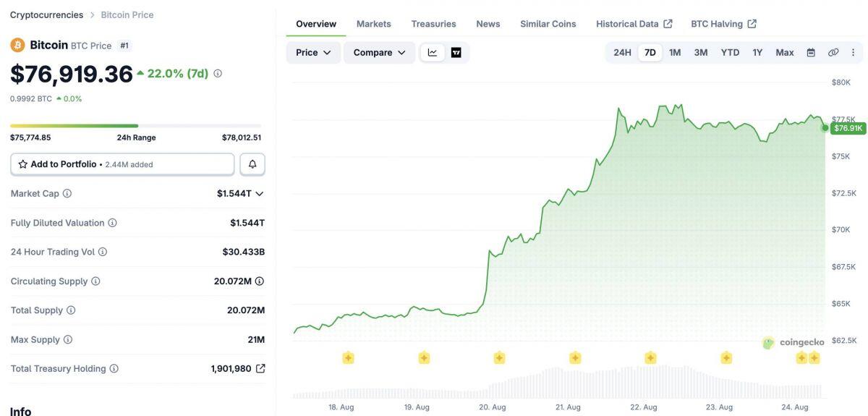This screenshot has height=416, width=868.
Task: Expand the Market Cap $1.544T chevron
Action: [260, 194]
